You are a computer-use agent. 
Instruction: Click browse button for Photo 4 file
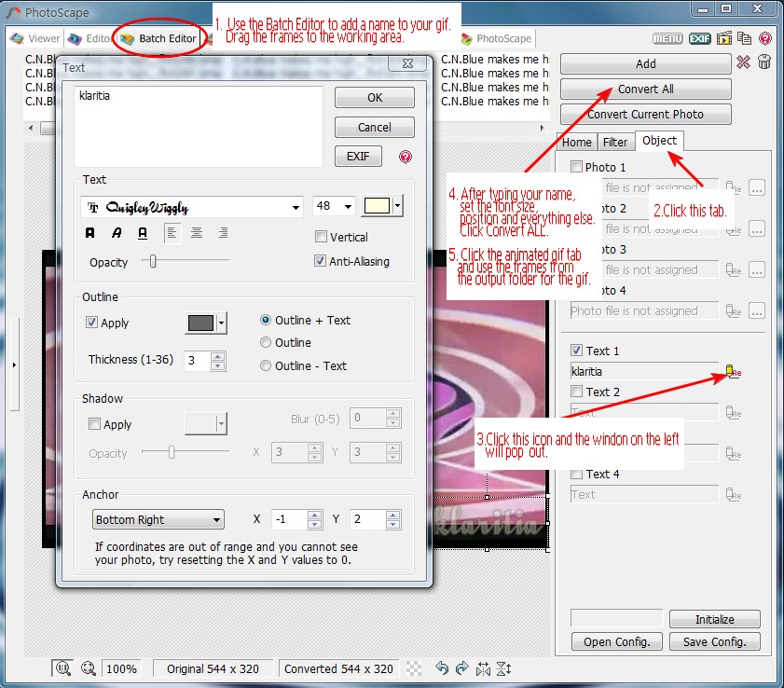click(x=757, y=311)
